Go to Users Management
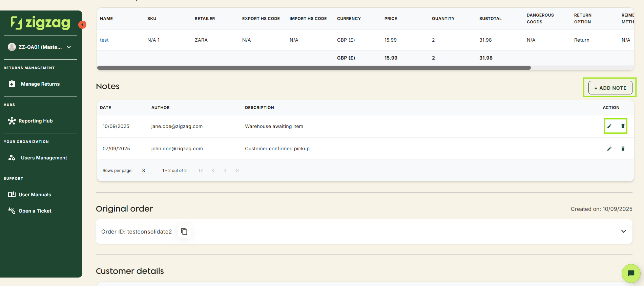Image resolution: width=644 pixels, height=286 pixels. (44, 158)
